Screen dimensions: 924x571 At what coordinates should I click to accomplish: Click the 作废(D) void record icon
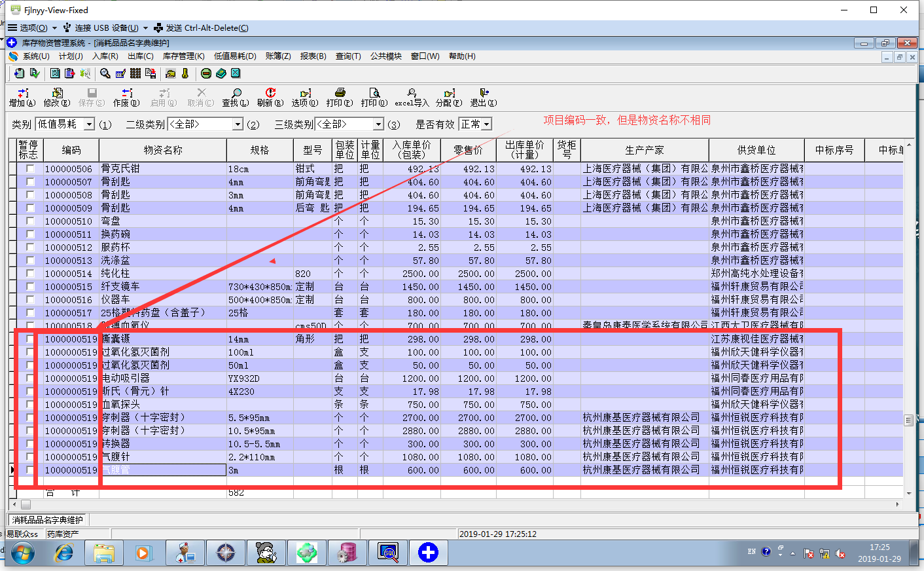[126, 94]
